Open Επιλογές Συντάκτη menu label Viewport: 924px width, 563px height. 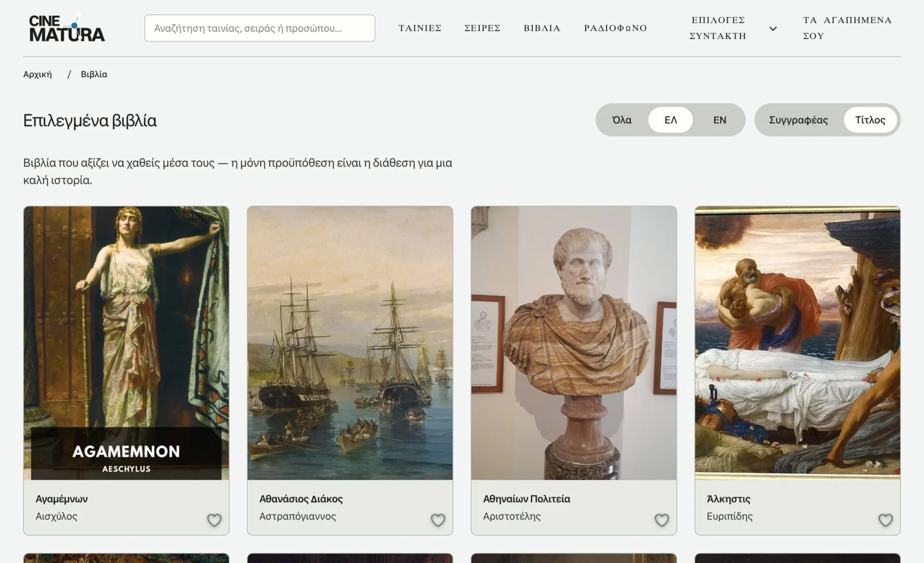point(718,28)
